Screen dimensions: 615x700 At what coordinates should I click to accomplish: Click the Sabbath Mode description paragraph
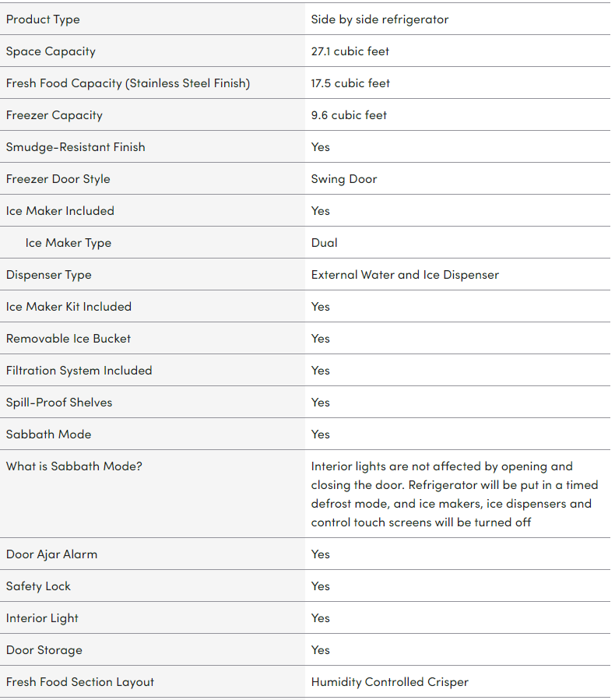(x=455, y=494)
